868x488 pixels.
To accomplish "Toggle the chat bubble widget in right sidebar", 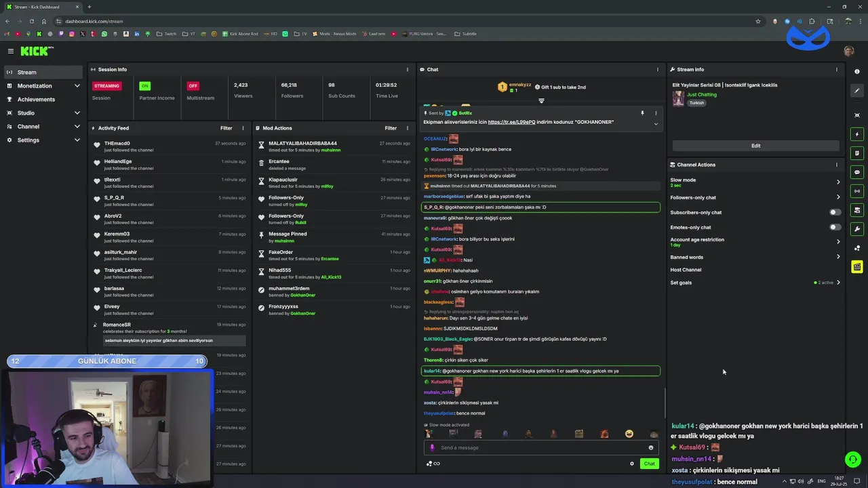I will pos(857,172).
